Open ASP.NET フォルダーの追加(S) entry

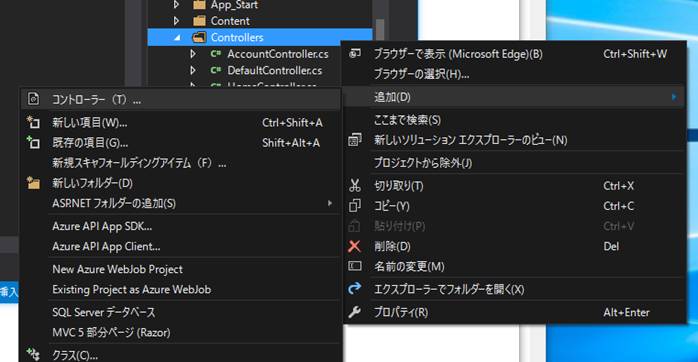coord(181,203)
